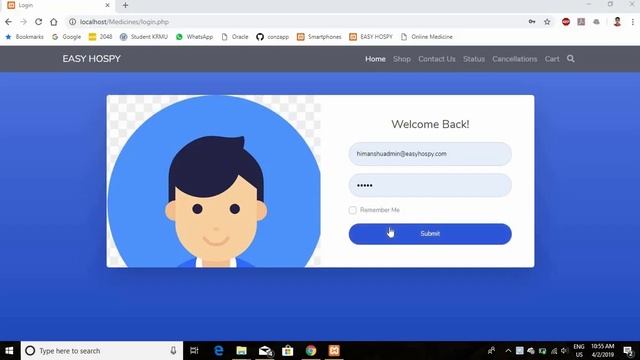Image resolution: width=640 pixels, height=360 pixels.
Task: Close the Login tab
Action: click(107, 5)
